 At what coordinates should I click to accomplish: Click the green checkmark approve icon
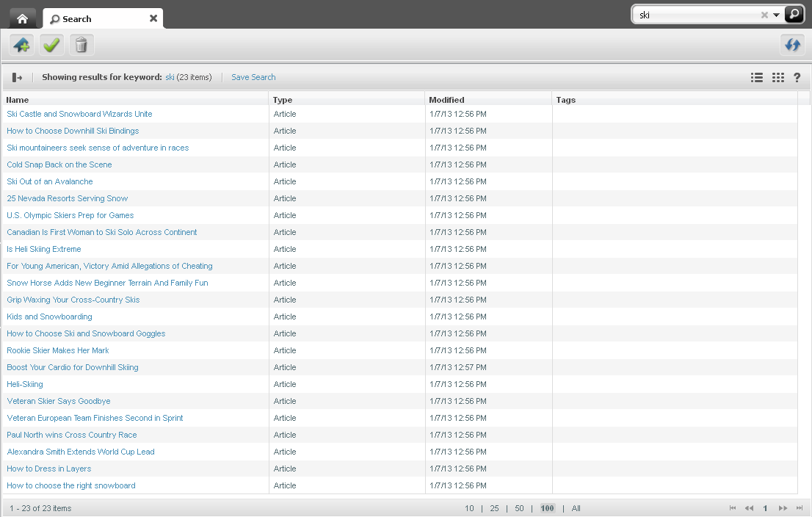click(51, 45)
